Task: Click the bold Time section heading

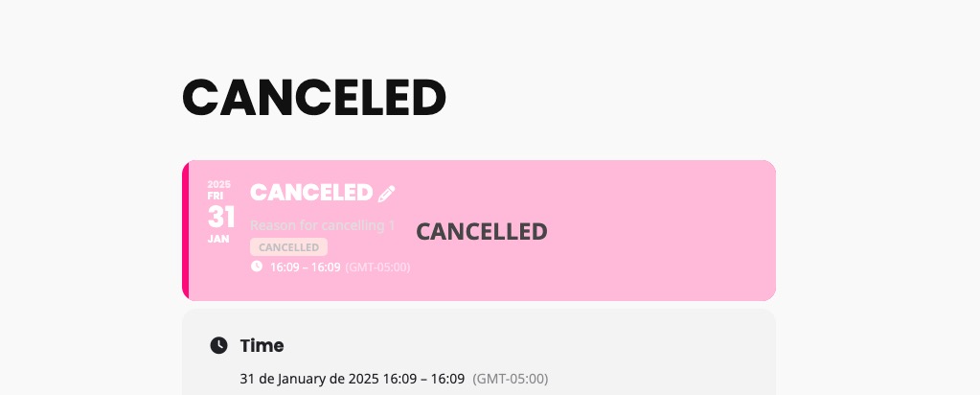Action: coord(262,345)
